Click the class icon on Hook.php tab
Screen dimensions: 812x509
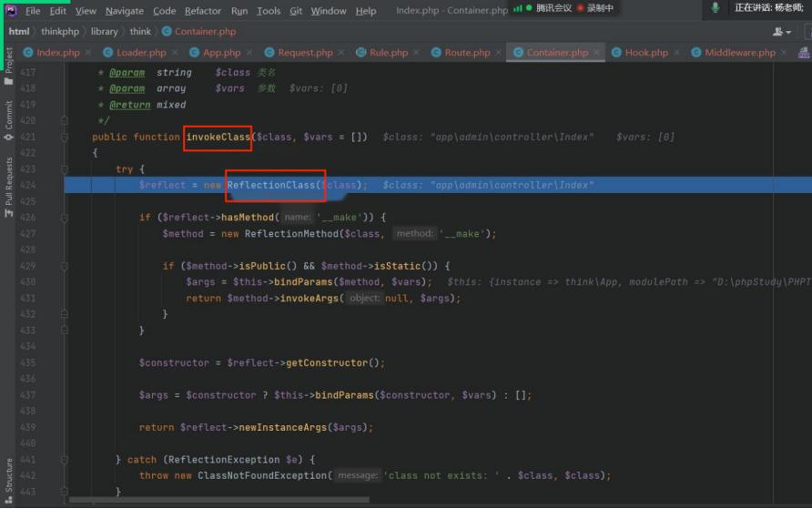pos(616,52)
